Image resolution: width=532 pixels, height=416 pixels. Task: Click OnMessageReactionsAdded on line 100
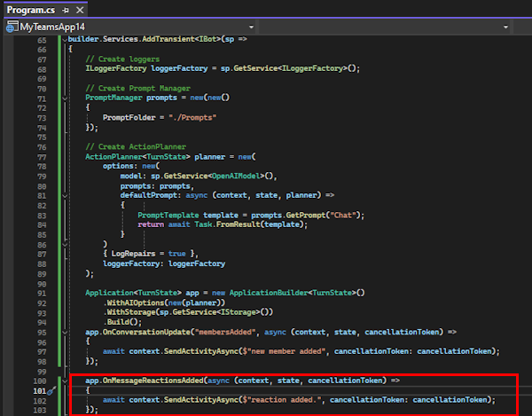pyautogui.click(x=153, y=381)
